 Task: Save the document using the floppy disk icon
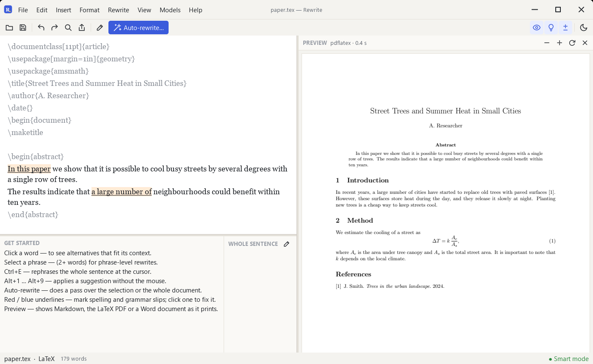click(23, 28)
